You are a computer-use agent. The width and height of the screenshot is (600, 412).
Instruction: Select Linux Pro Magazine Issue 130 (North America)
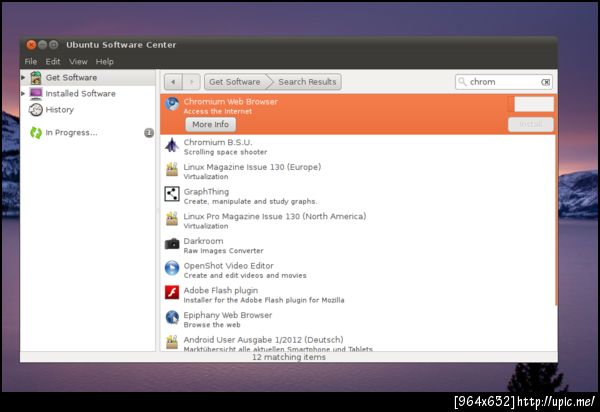357,221
